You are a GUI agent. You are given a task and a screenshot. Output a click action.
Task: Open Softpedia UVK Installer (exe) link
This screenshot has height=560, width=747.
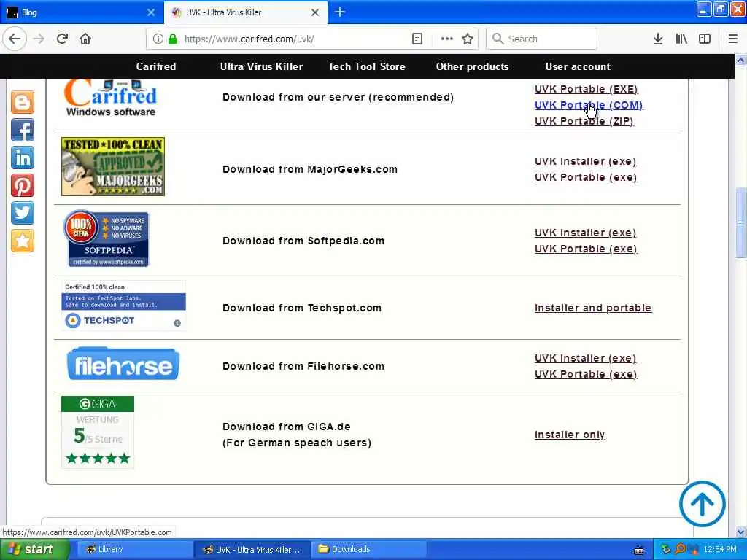585,233
